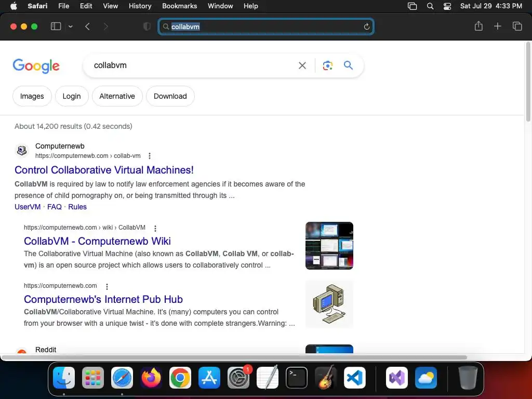Select the Login filter chip

72,96
